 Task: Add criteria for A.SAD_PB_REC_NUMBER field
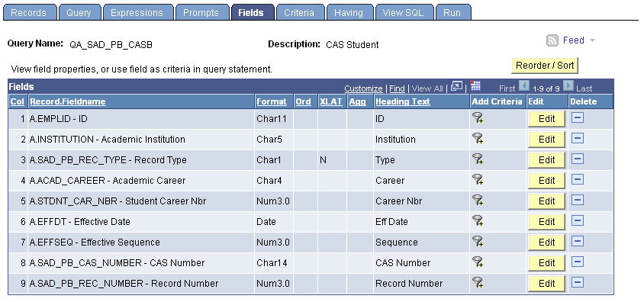tap(477, 282)
